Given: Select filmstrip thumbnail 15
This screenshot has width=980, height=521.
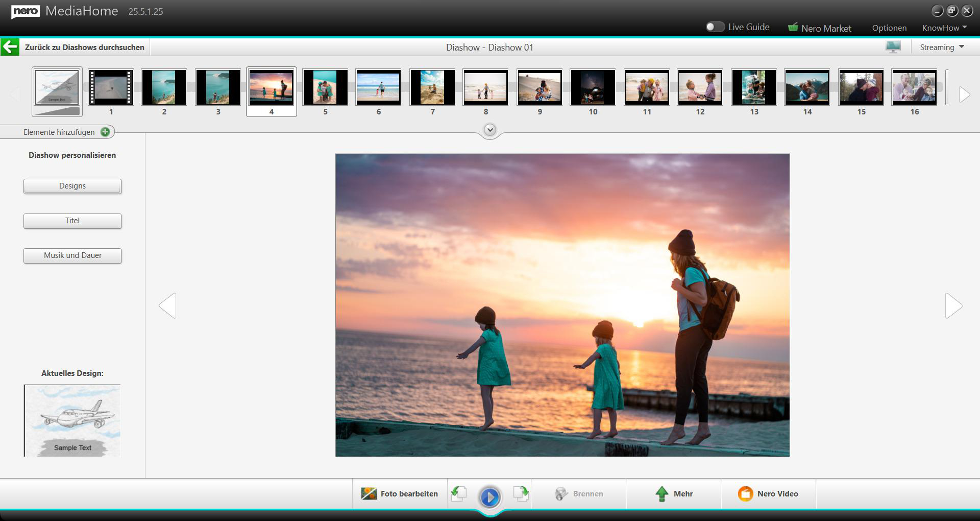Looking at the screenshot, I should 861,87.
